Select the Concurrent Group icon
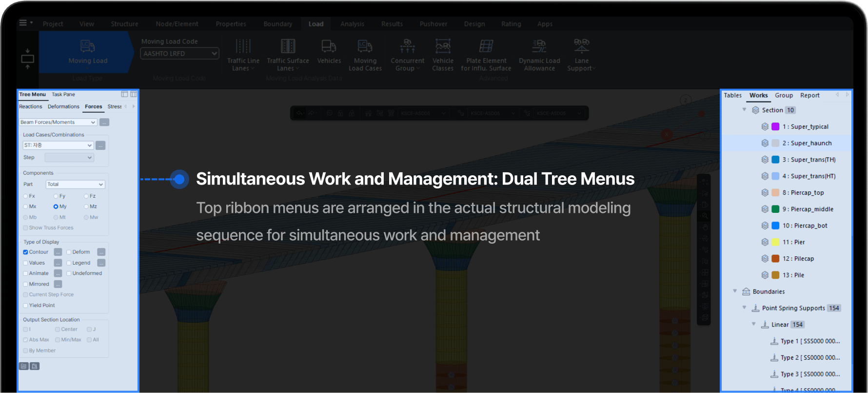 (407, 47)
